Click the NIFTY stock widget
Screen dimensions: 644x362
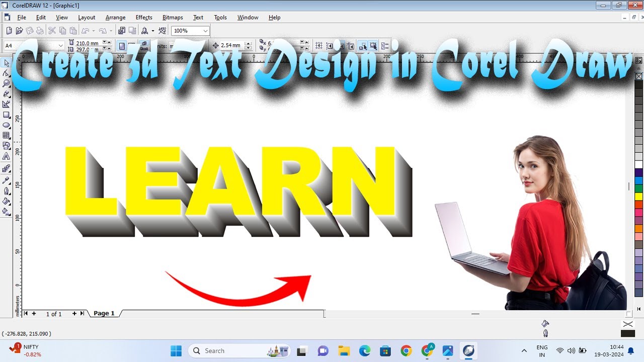point(26,350)
